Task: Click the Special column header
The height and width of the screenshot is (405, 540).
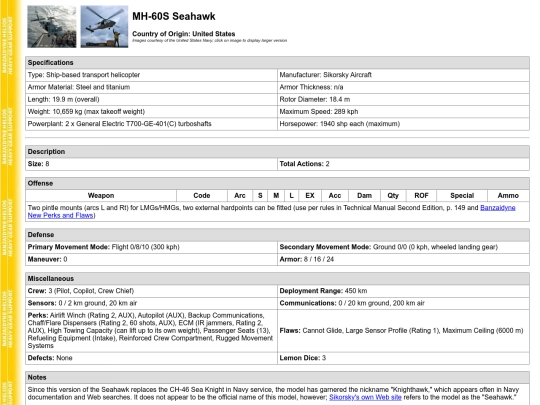Action: 462,196
